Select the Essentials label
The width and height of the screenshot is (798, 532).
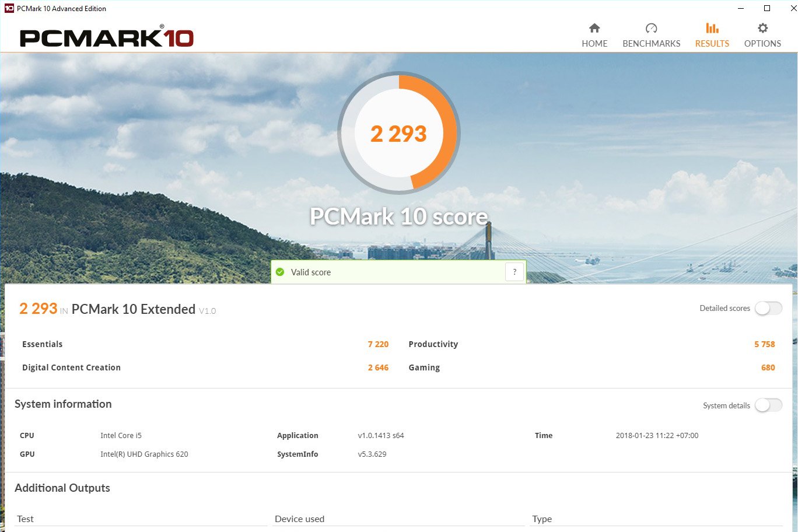point(42,344)
